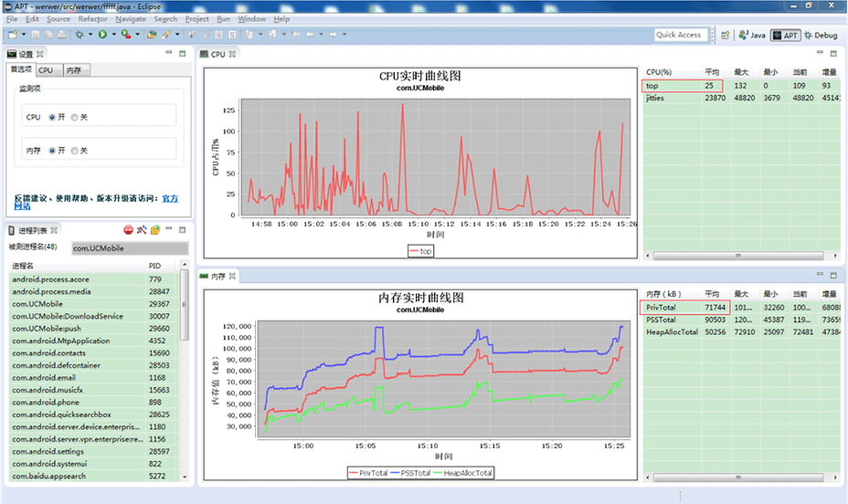Click the process list vertical scrollbar thumb
The image size is (848, 504).
coord(185,305)
